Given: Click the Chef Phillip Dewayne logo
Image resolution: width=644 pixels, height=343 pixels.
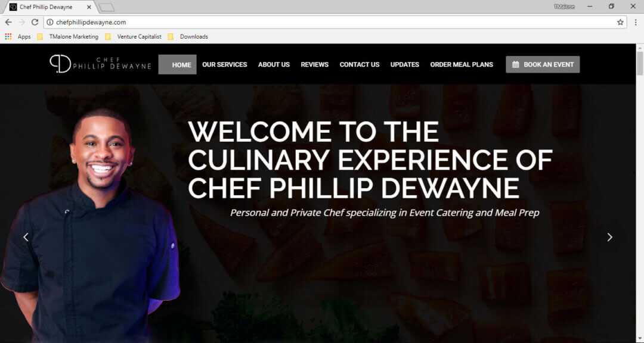Looking at the screenshot, I should [x=100, y=64].
